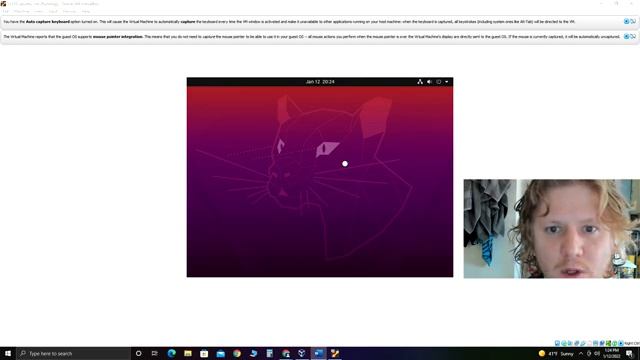Viewport: 640px width, 360px height.
Task: Open the Help menu
Action: click(86, 11)
